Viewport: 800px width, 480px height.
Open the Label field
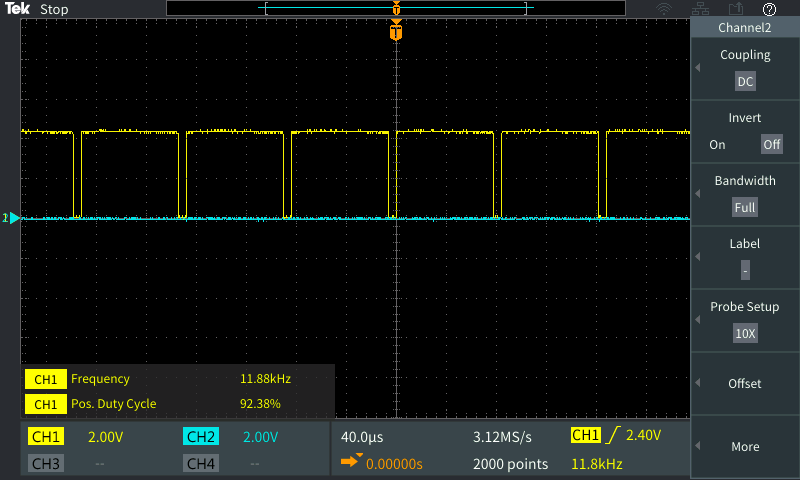(745, 270)
